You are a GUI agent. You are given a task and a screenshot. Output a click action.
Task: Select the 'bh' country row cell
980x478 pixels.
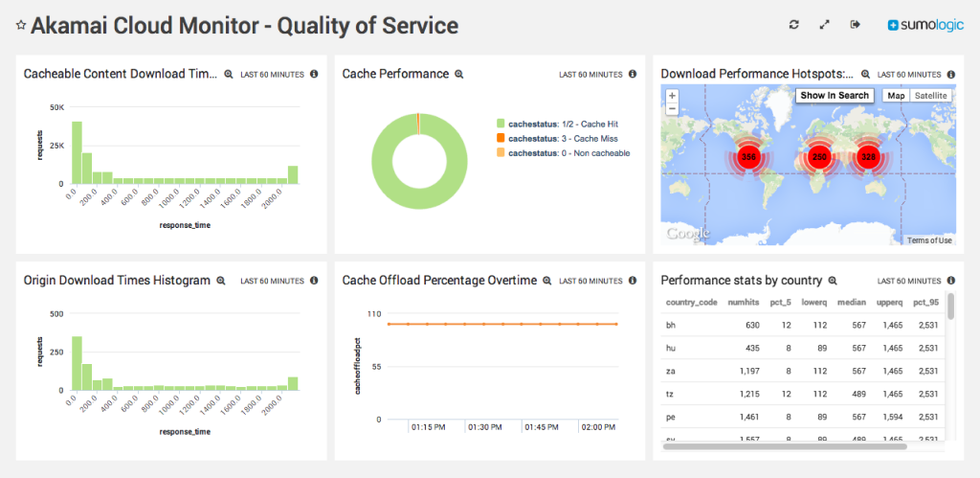coord(671,326)
